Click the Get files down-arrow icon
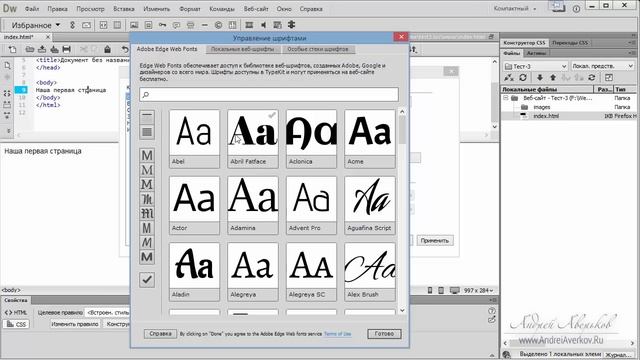The image size is (640, 360). click(x=540, y=78)
